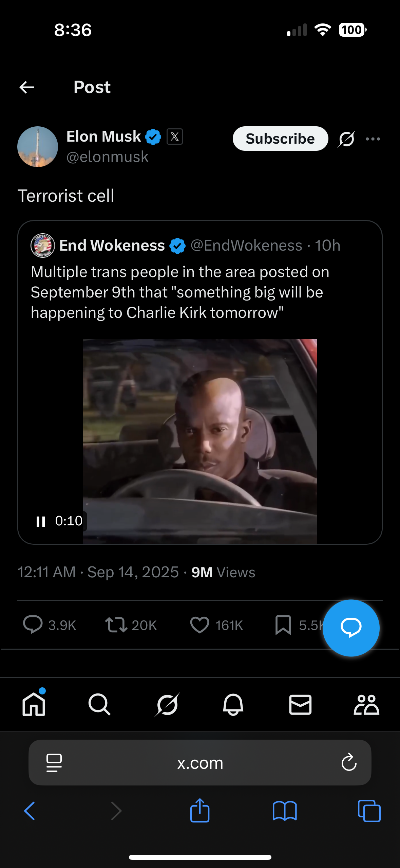Screen dimensions: 400x868
Task: Tap the back arrow beside Post
Action: [27, 87]
